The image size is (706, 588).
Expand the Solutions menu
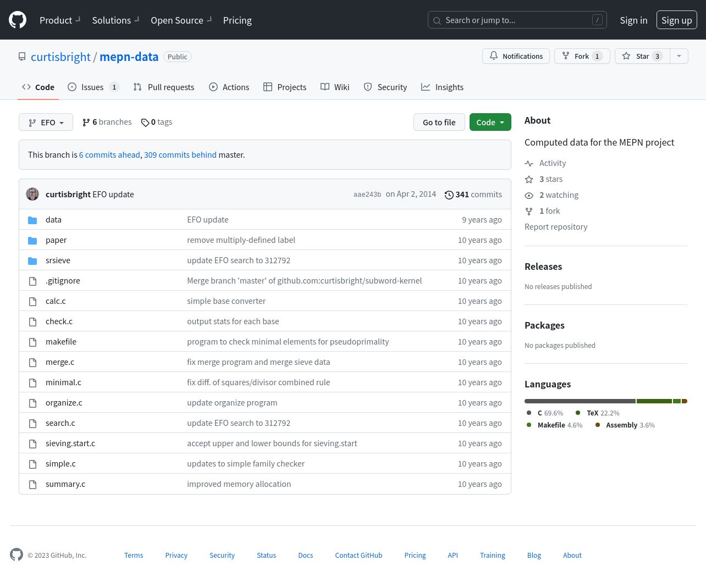[x=115, y=20]
